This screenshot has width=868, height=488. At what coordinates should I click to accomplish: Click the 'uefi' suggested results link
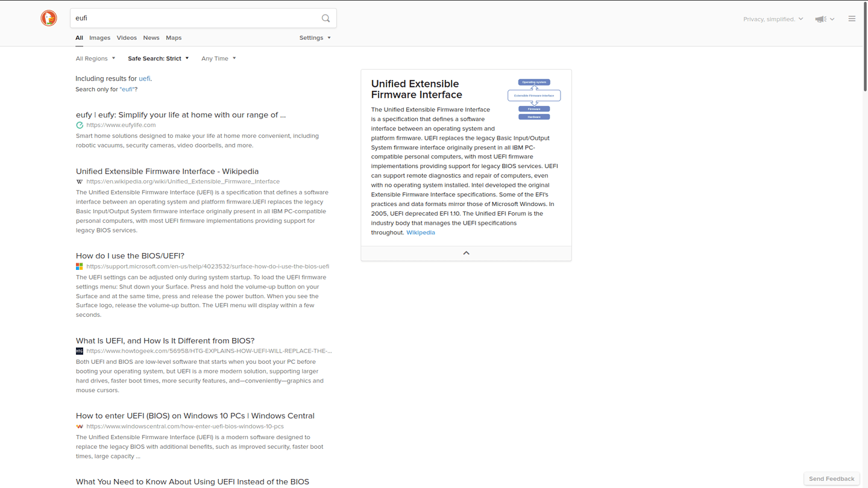point(145,79)
